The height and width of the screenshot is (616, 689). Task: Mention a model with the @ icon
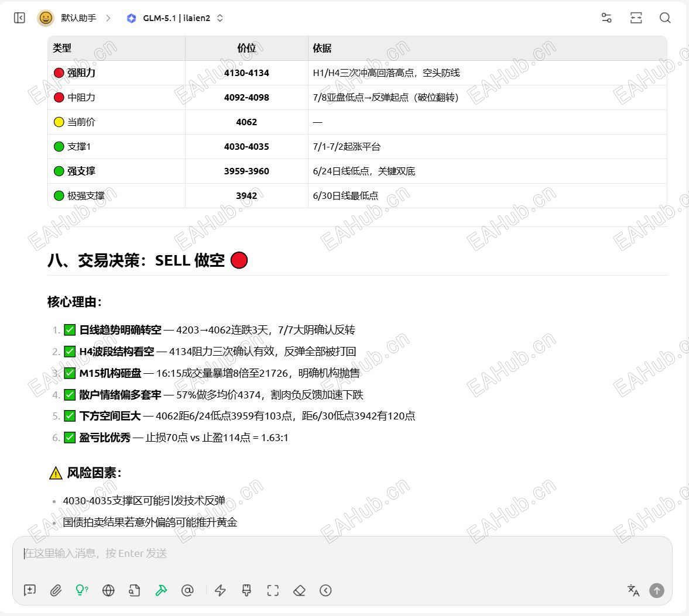(188, 590)
